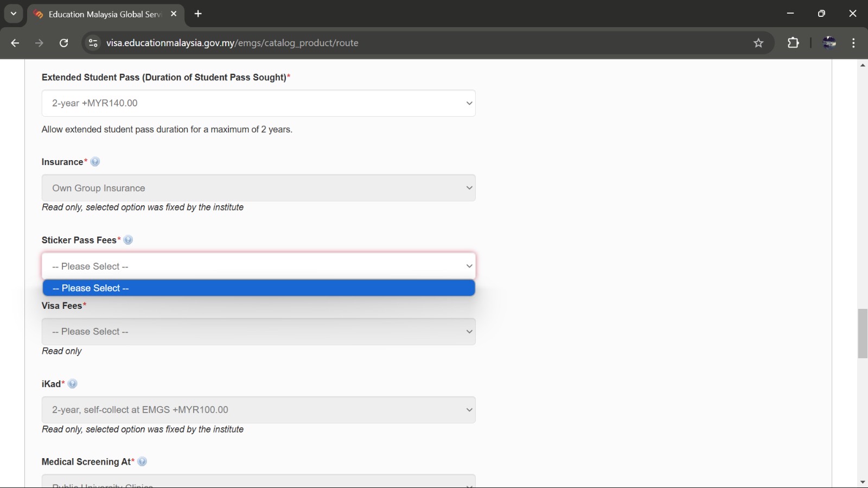Choose the highlighted '-- Please Select --' option
The height and width of the screenshot is (488, 868).
258,288
